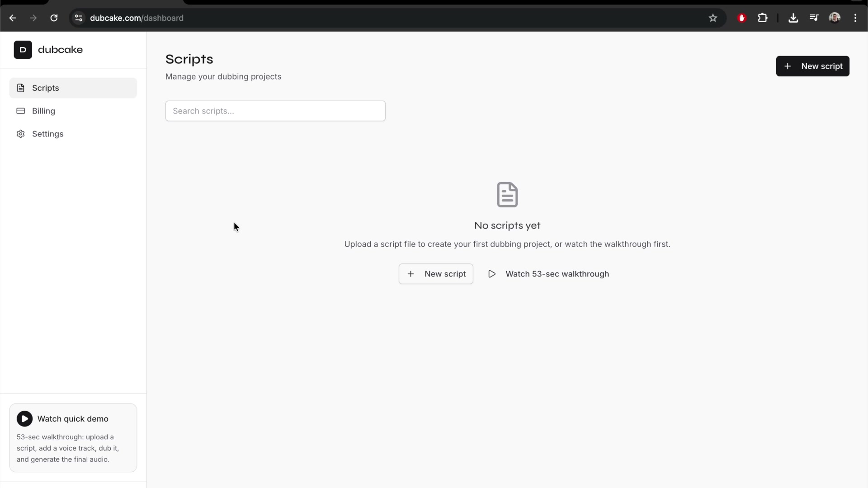The height and width of the screenshot is (488, 868).
Task: Open the browser downloads icon
Action: (x=793, y=18)
